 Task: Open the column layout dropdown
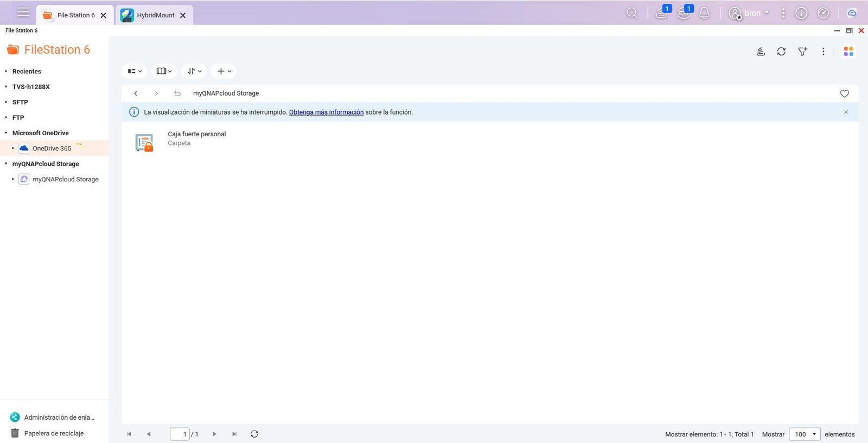pos(164,71)
